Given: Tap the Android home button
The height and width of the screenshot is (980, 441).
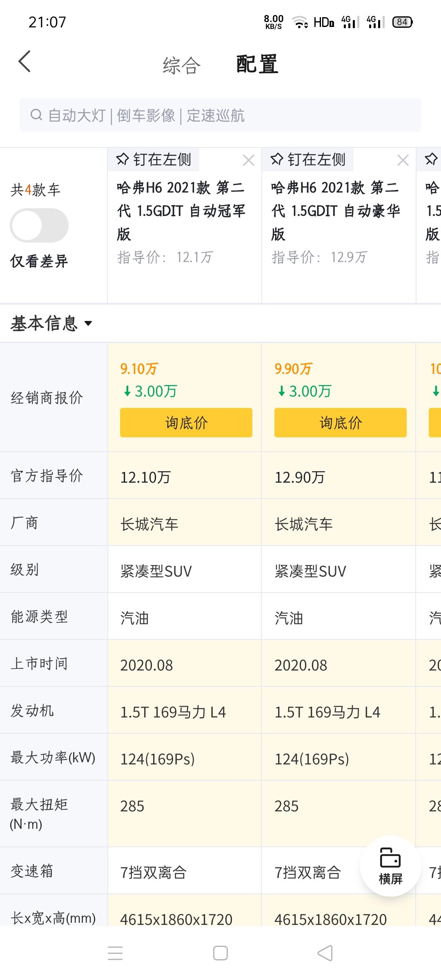Looking at the screenshot, I should [220, 953].
